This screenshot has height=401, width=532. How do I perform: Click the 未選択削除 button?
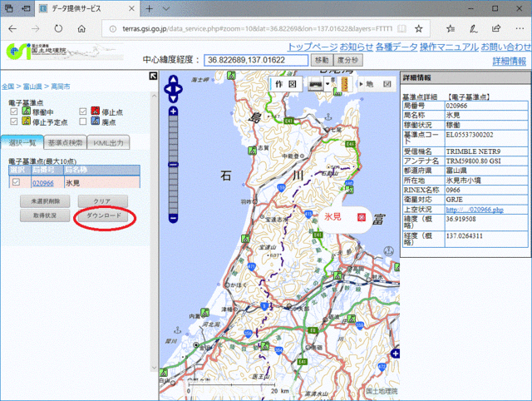45,201
